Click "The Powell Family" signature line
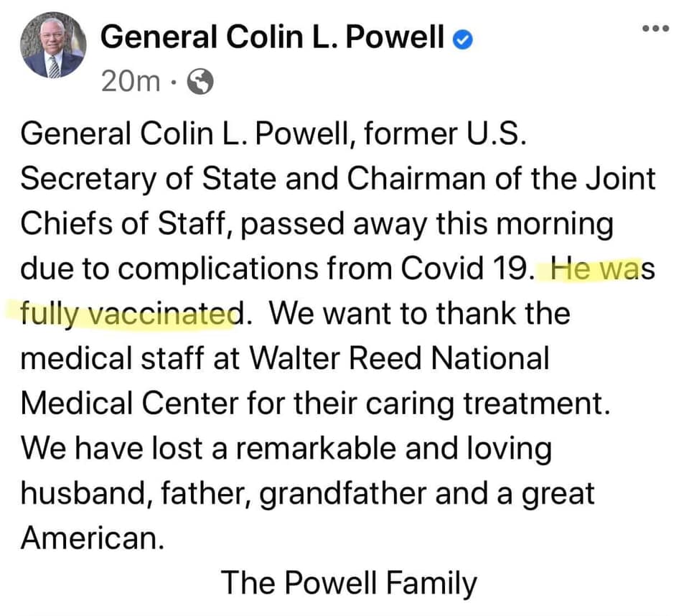This screenshot has width=689, height=616. tap(348, 582)
